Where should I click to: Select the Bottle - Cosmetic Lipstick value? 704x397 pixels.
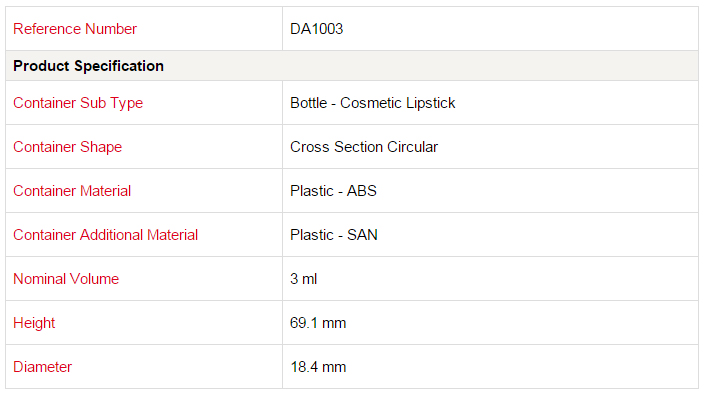[x=373, y=103]
